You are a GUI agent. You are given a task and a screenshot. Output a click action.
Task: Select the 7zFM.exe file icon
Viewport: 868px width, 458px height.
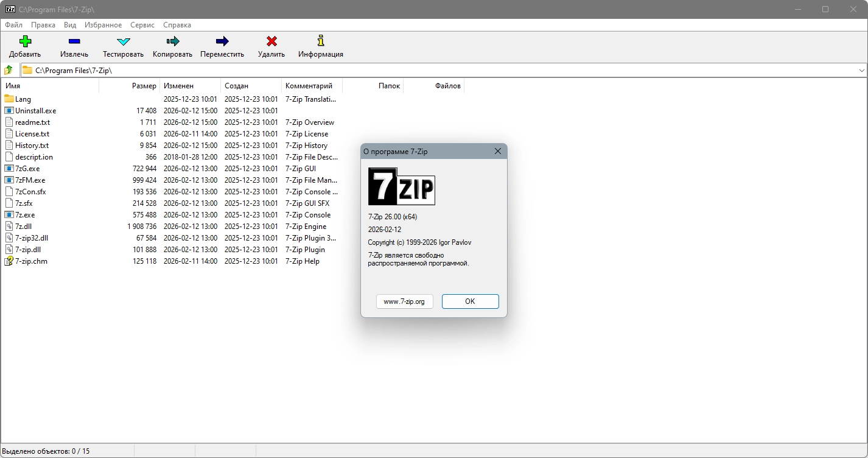tap(9, 180)
